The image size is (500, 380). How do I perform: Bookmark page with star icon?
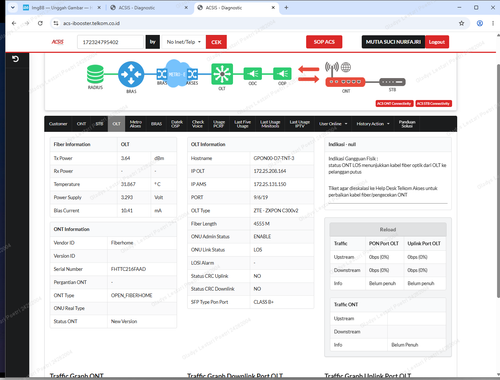461,23
